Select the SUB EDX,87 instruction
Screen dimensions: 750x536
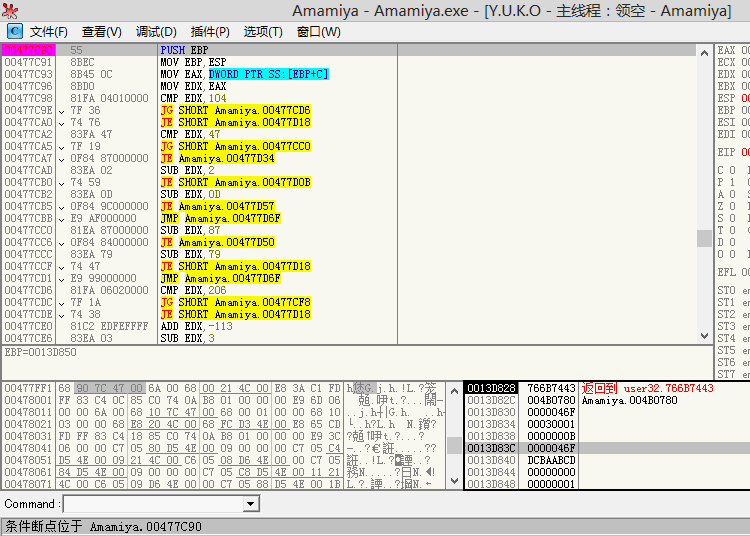[x=190, y=230]
